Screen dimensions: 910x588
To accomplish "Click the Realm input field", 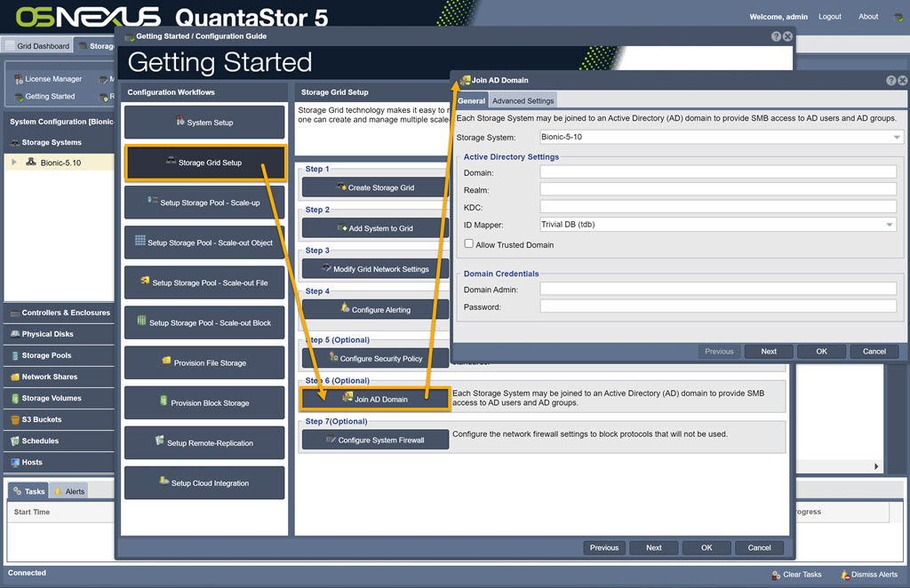I will pos(718,189).
